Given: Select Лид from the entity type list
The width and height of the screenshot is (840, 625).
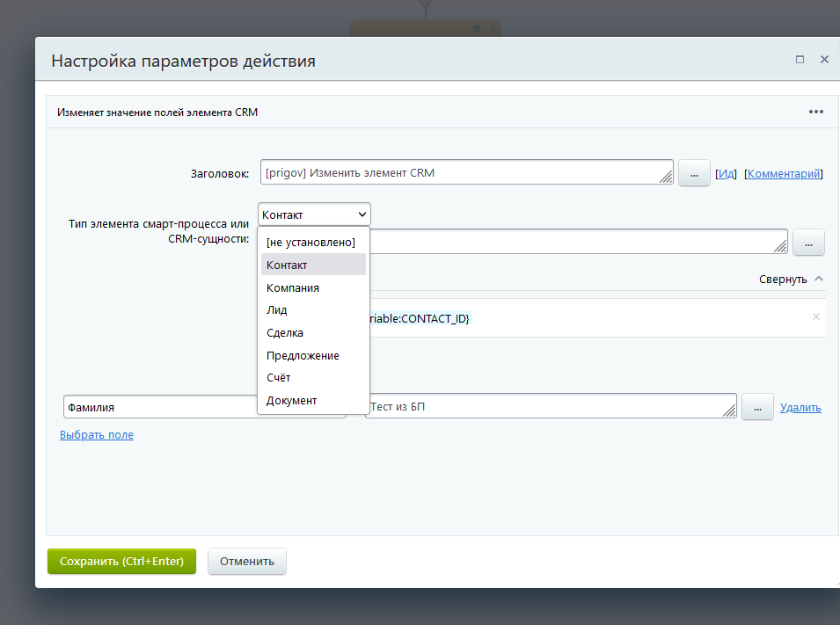Looking at the screenshot, I should pos(277,310).
